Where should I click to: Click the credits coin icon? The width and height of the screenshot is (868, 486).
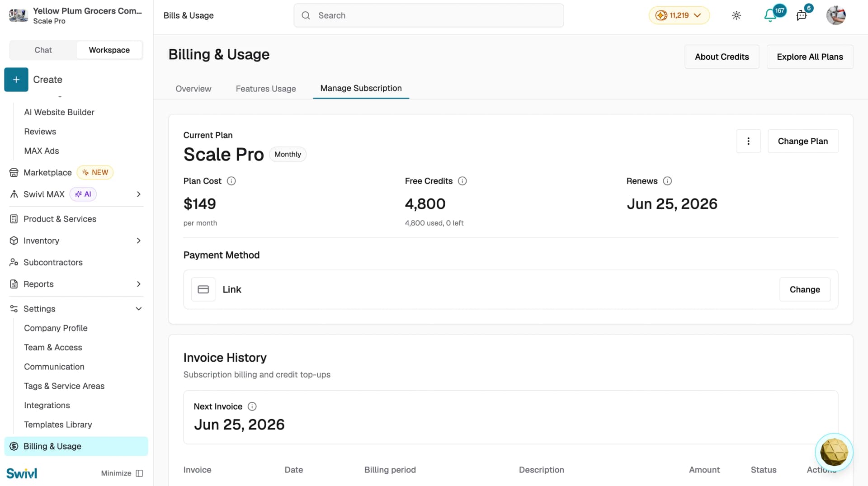click(661, 15)
